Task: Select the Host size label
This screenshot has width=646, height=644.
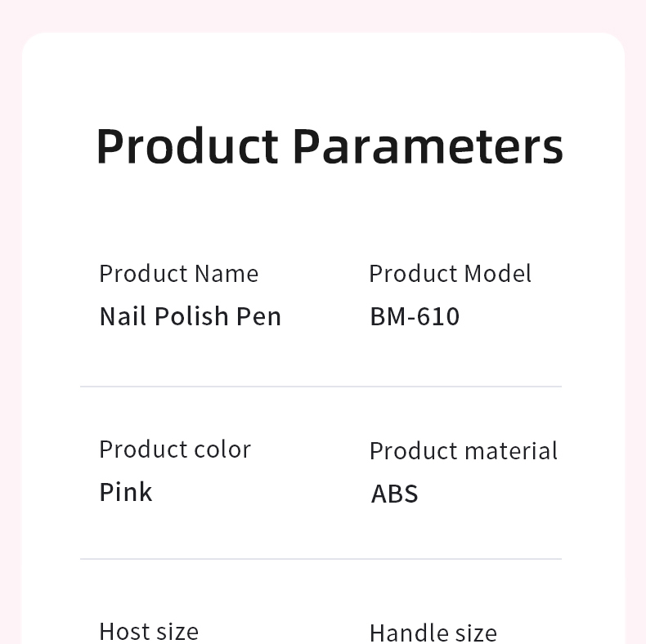Action: [x=149, y=631]
